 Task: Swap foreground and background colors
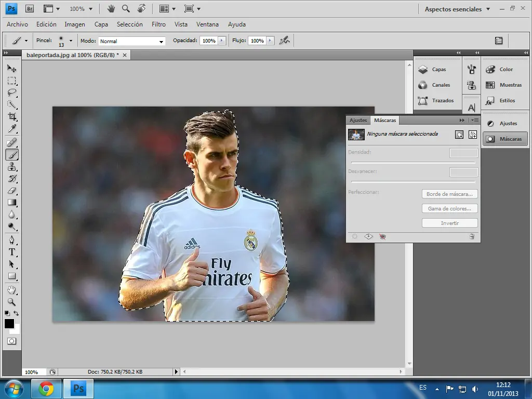pos(16,313)
